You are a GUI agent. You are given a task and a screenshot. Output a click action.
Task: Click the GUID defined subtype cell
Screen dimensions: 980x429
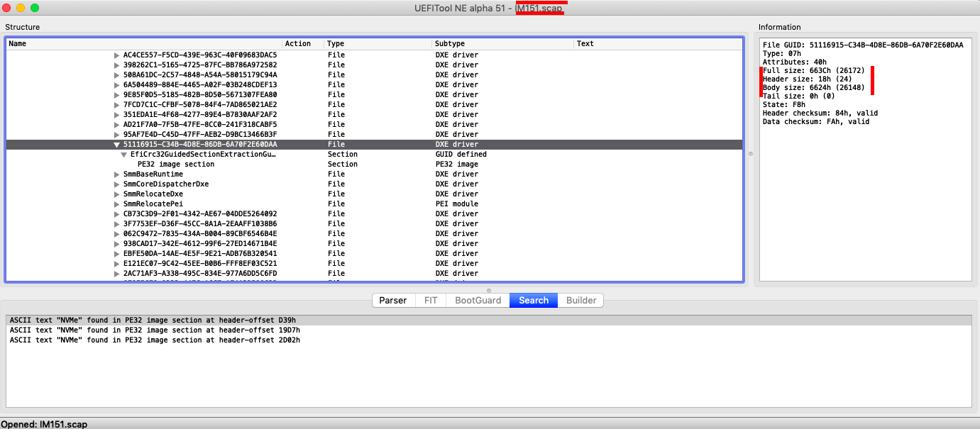click(461, 154)
